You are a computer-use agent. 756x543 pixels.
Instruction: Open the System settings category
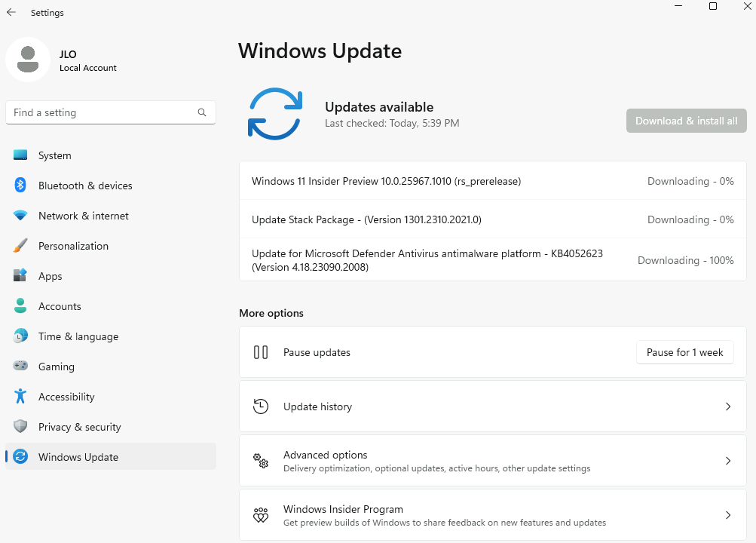[111, 155]
